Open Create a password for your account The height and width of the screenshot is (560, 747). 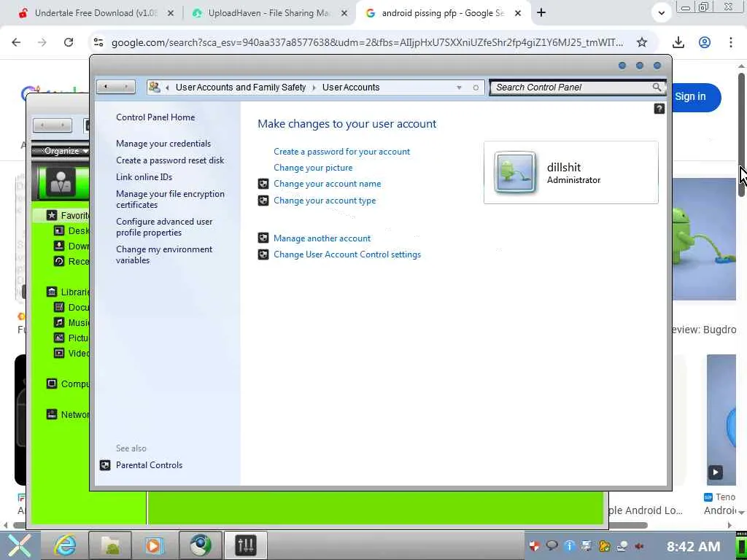point(341,152)
